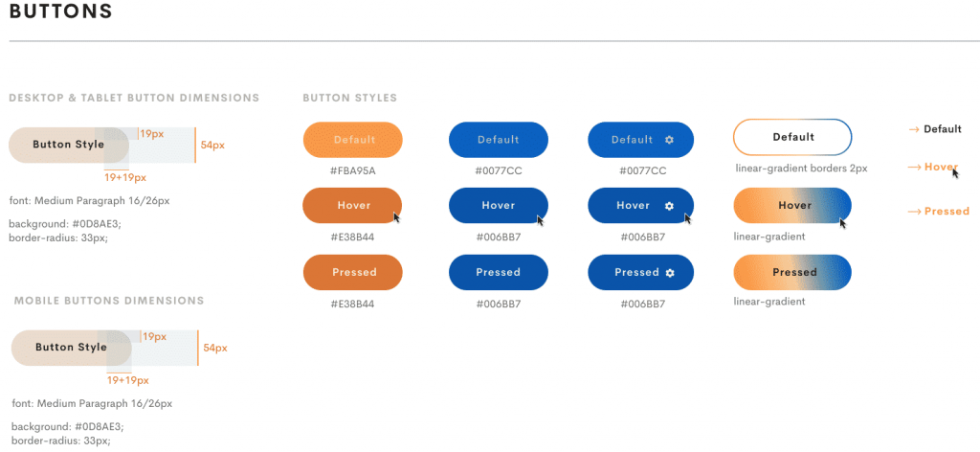Screen dimensions: 980x452
Task: Click the solid blue Default button without icon
Action: pos(498,140)
